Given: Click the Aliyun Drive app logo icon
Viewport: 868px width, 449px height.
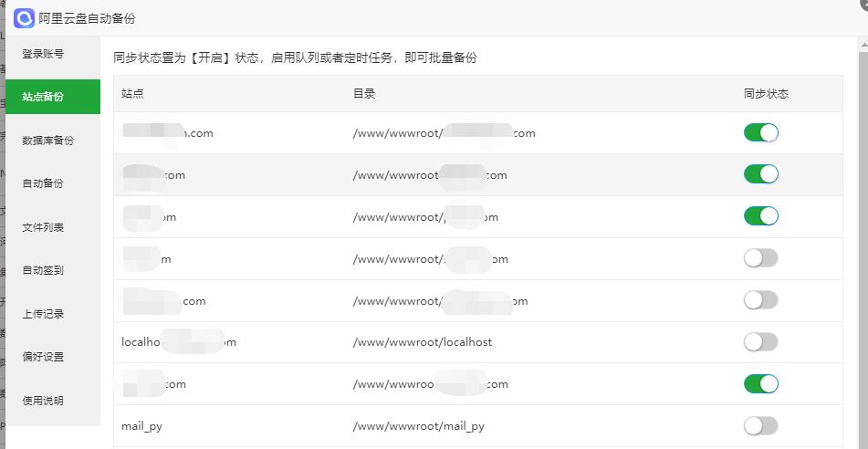Looking at the screenshot, I should 24,18.
